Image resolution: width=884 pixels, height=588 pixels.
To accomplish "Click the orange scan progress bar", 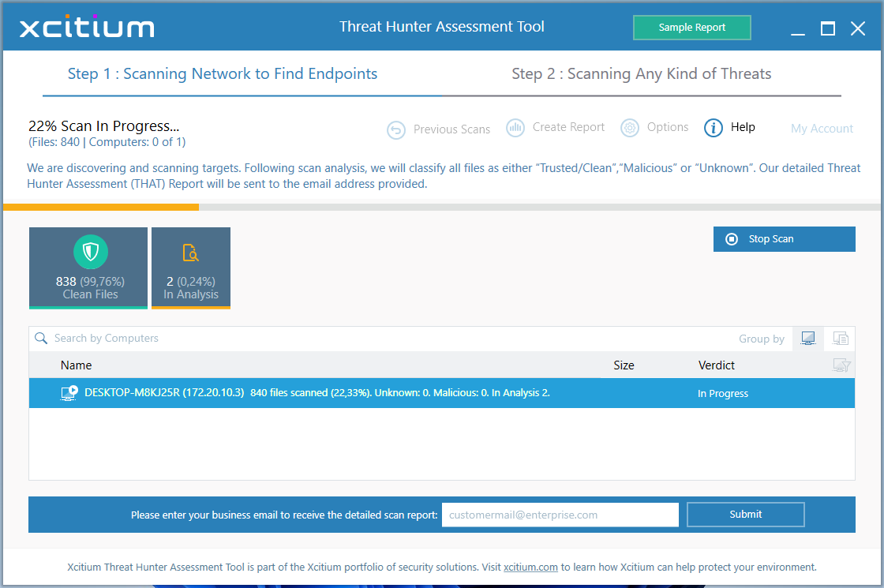I will coord(101,208).
